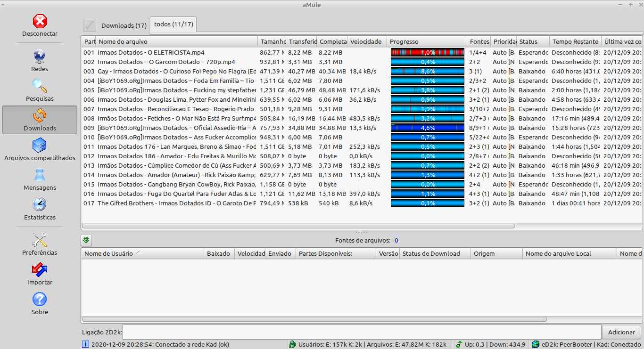Sort list by Nome do arquivo column
Viewport: 644px width, 349px height.
coord(176,41)
